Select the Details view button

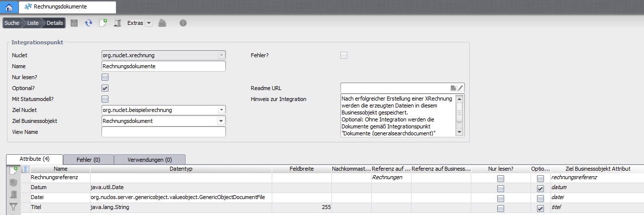[55, 23]
